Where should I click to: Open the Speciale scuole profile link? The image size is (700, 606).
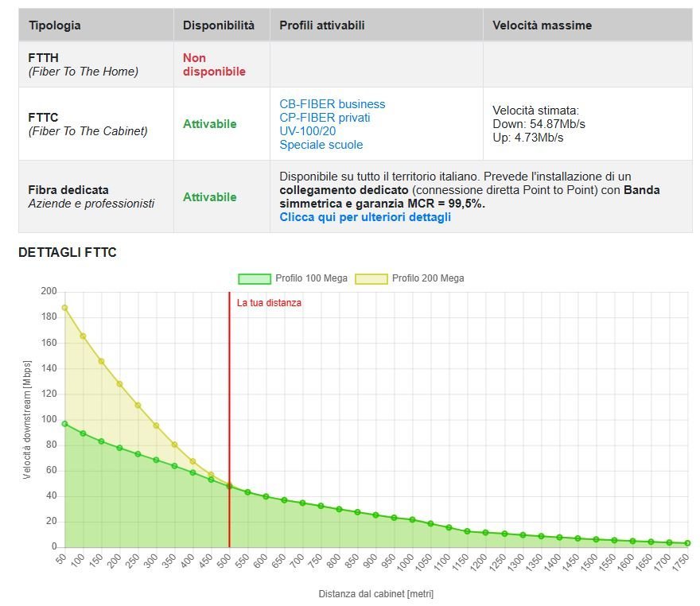[x=321, y=145]
